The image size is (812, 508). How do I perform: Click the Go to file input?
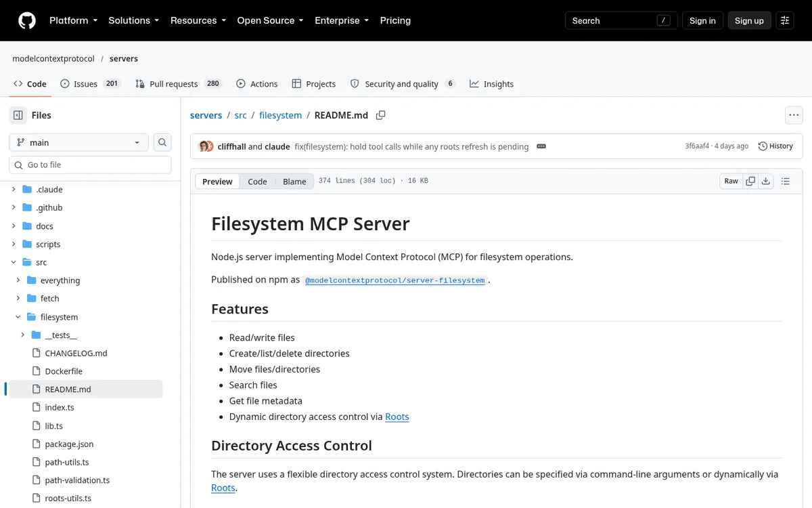(90, 165)
